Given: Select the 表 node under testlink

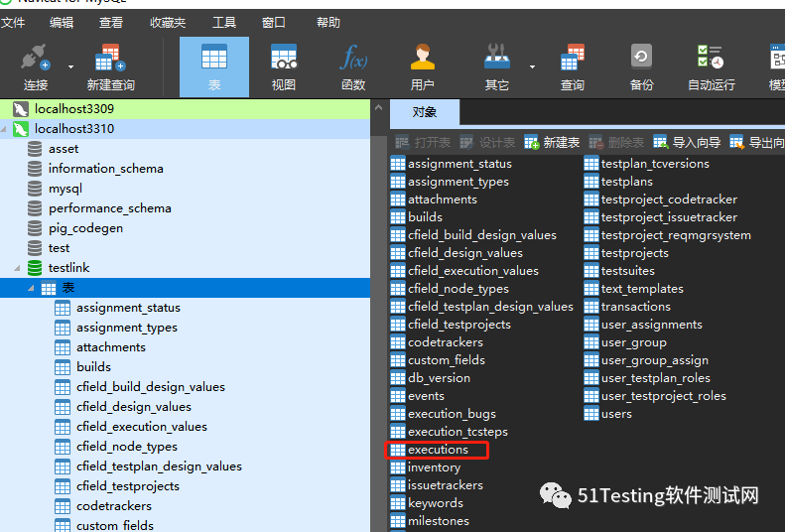Looking at the screenshot, I should (185, 288).
